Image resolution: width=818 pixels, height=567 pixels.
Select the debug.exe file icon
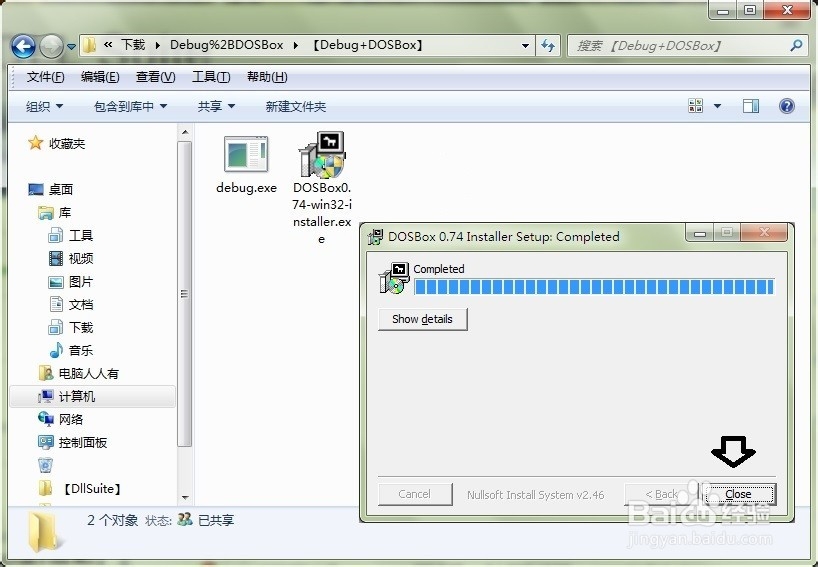(x=246, y=154)
